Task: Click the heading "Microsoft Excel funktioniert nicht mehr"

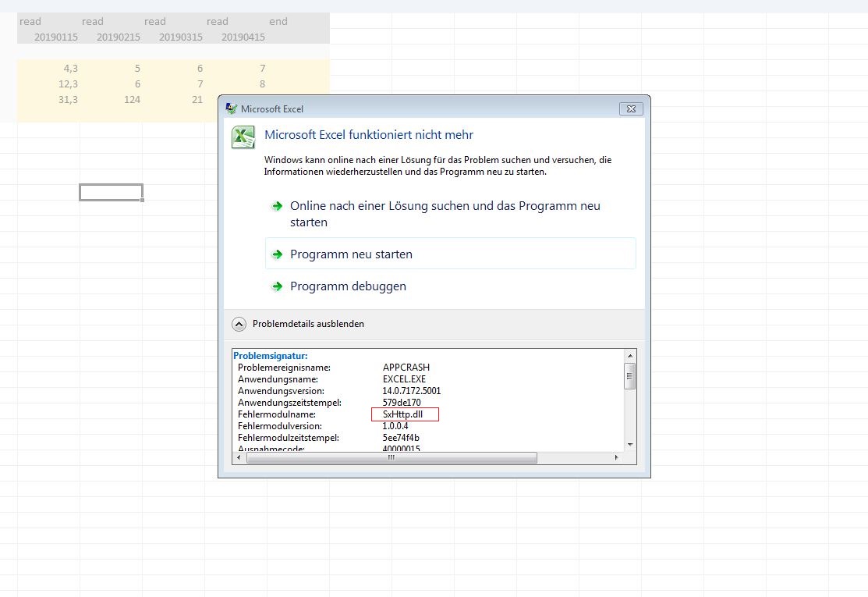Action: (x=369, y=134)
